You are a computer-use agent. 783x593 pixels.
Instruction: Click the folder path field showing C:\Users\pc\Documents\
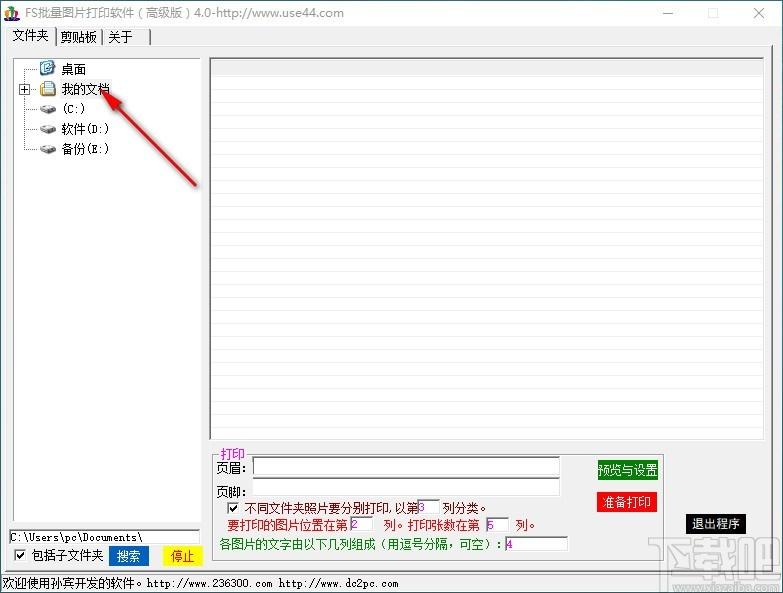click(104, 537)
